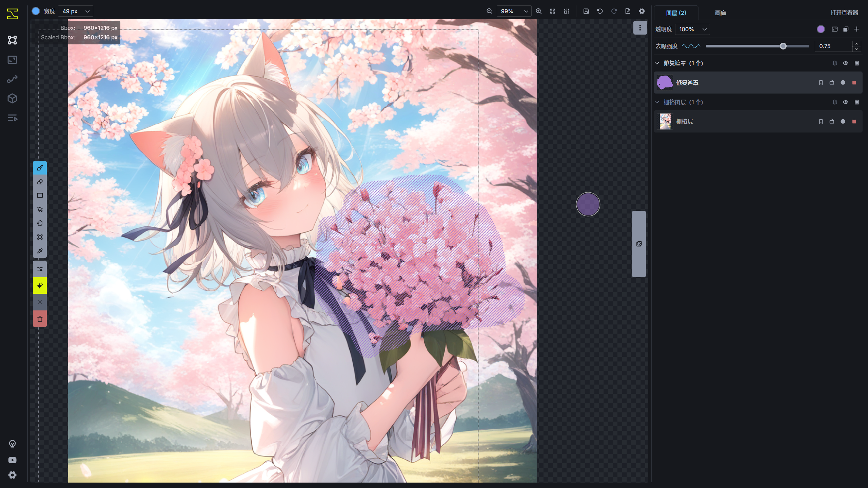Click the Undo icon in the top toolbar
Image resolution: width=868 pixels, height=488 pixels.
click(x=600, y=11)
